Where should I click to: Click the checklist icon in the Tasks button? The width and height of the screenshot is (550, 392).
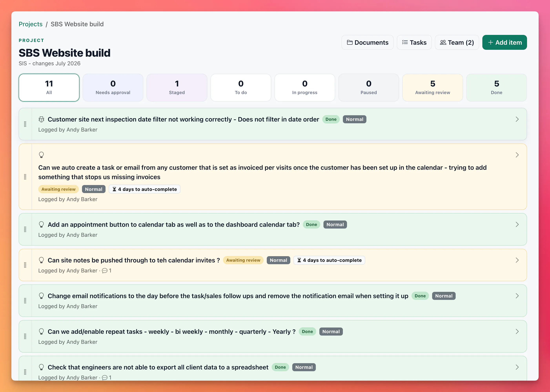[x=405, y=43]
